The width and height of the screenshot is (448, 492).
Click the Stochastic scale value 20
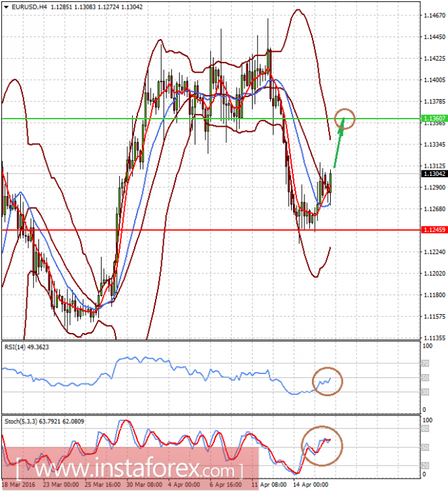point(425,465)
